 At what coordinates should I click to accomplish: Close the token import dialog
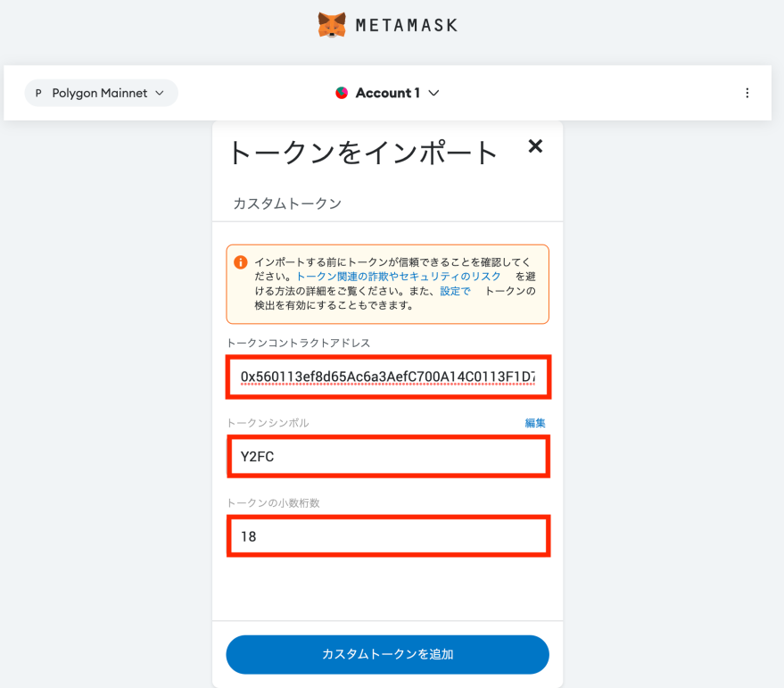click(x=535, y=146)
